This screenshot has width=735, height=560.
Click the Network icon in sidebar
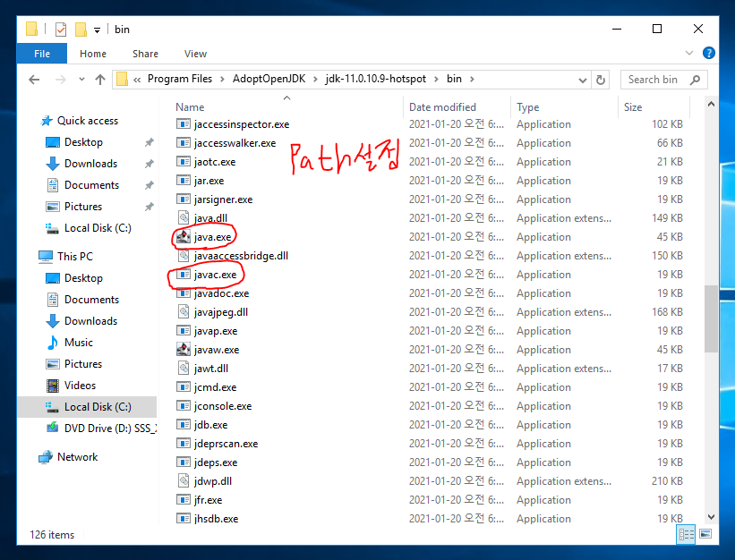point(46,457)
